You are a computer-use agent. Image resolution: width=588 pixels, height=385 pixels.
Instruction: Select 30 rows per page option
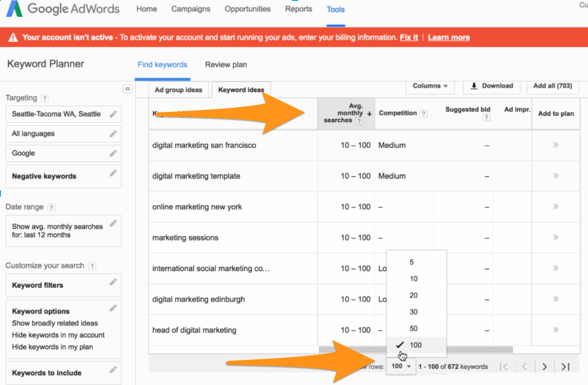pos(417,311)
